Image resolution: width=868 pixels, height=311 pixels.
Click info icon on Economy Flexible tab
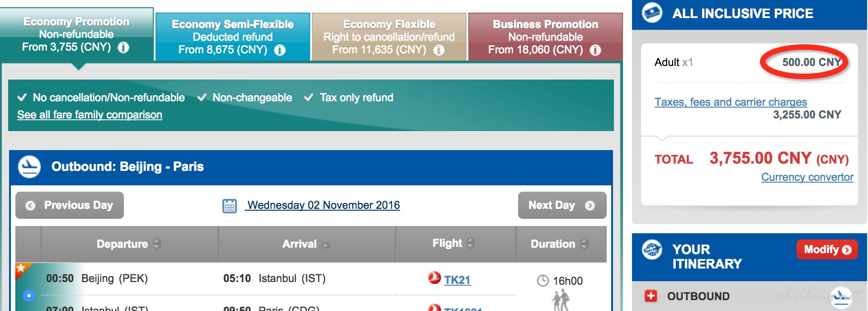click(439, 50)
